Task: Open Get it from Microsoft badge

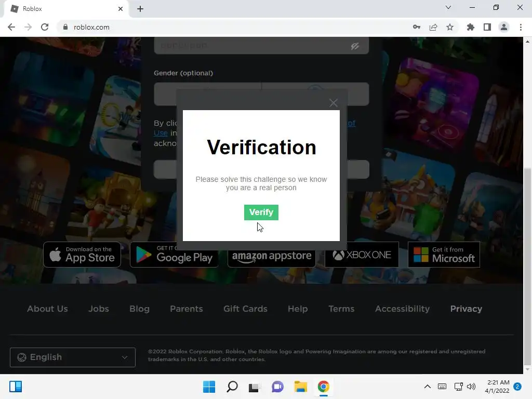Action: (x=444, y=255)
